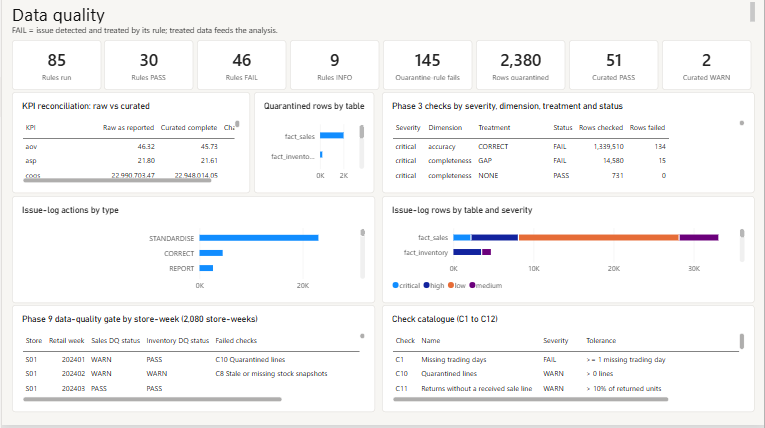
Task: Sort Phase 3 checks by the Rows checked header
Action: (601, 128)
